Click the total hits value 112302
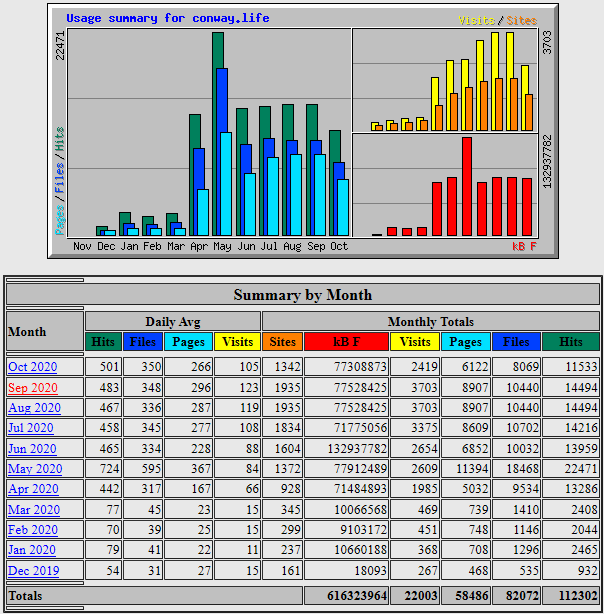604x614 pixels. 578,596
